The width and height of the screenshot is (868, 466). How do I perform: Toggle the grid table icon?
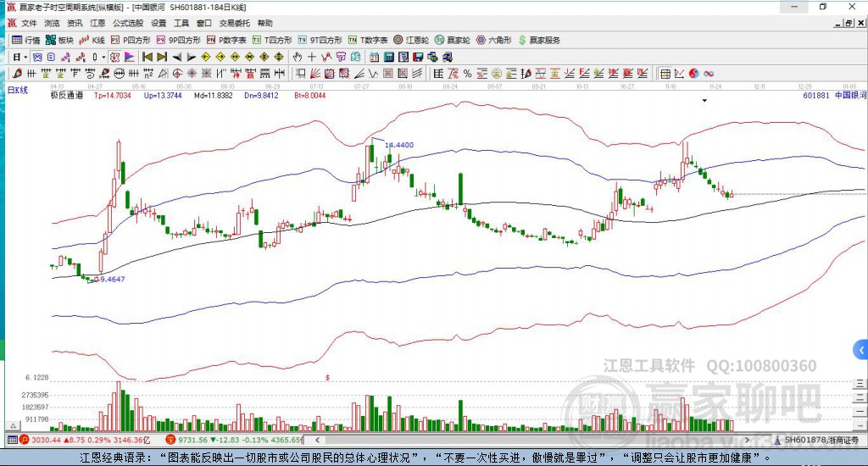[665, 73]
